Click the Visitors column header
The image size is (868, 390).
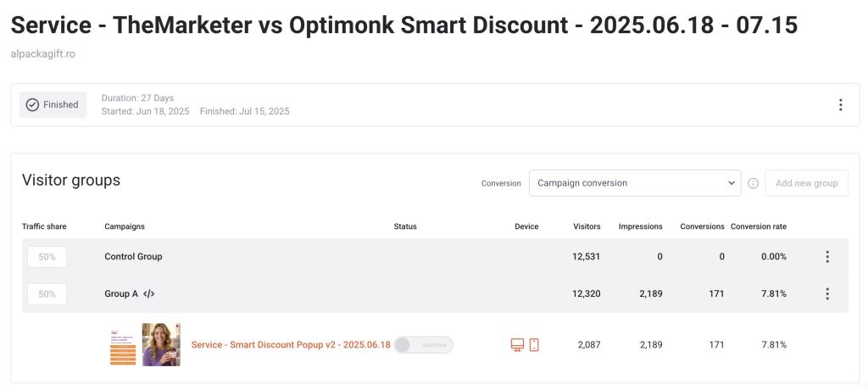[x=587, y=226]
